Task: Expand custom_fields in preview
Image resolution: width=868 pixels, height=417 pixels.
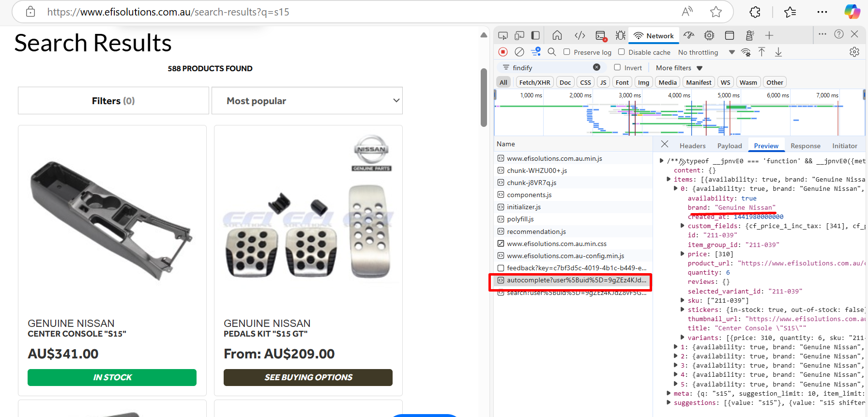Action: 682,226
